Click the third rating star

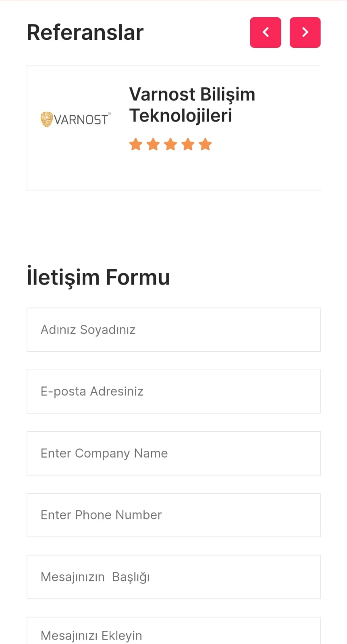pos(170,144)
